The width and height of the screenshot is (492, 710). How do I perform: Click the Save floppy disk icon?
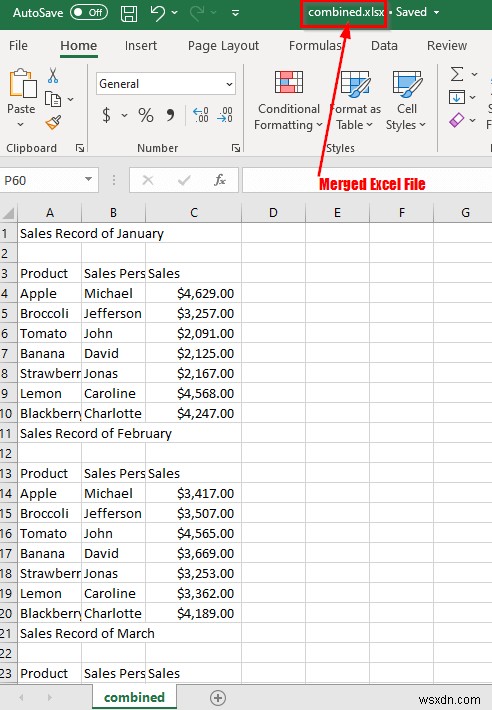tap(129, 13)
